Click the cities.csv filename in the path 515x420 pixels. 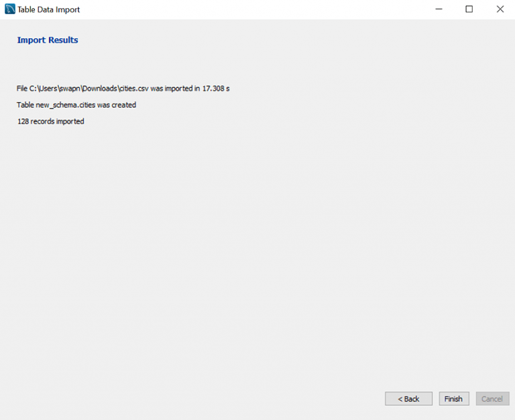coord(134,89)
